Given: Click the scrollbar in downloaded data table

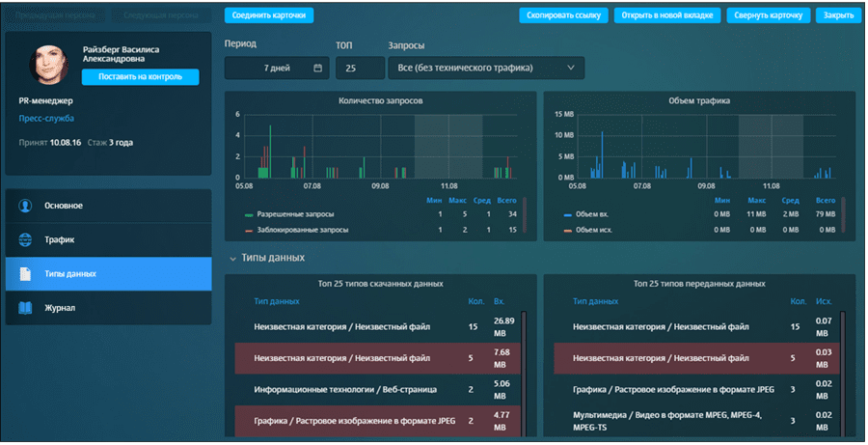Looking at the screenshot, I should 525,367.
